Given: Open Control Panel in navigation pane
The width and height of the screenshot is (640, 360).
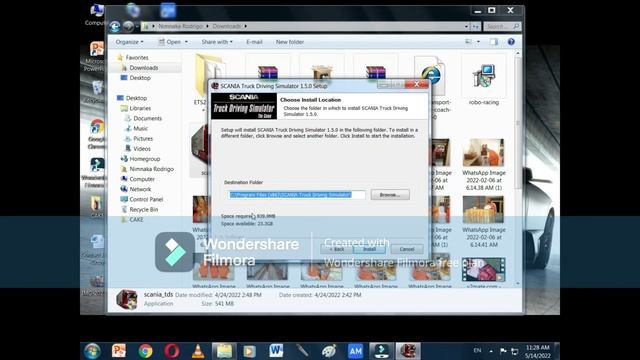Looking at the screenshot, I should click(x=146, y=200).
